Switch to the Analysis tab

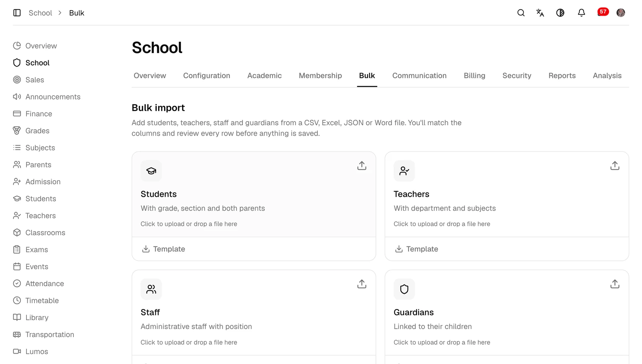pyautogui.click(x=607, y=76)
